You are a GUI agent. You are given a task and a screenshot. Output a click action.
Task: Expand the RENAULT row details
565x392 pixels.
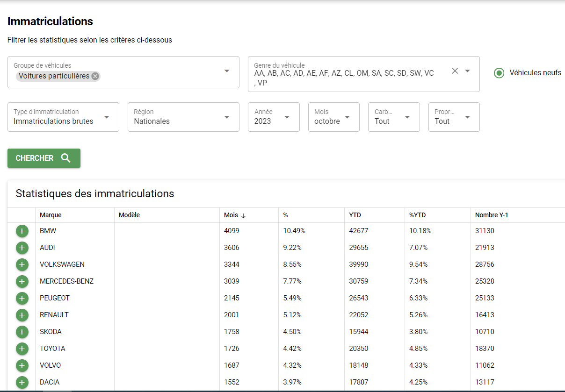point(22,315)
